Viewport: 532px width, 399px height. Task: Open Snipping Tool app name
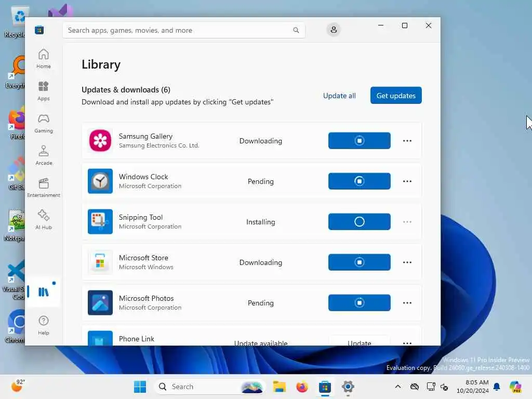(x=140, y=217)
